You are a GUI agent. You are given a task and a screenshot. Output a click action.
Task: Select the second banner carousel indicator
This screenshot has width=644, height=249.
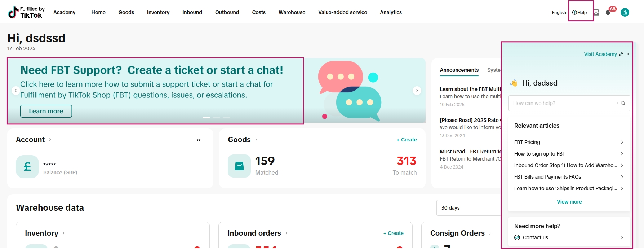216,118
